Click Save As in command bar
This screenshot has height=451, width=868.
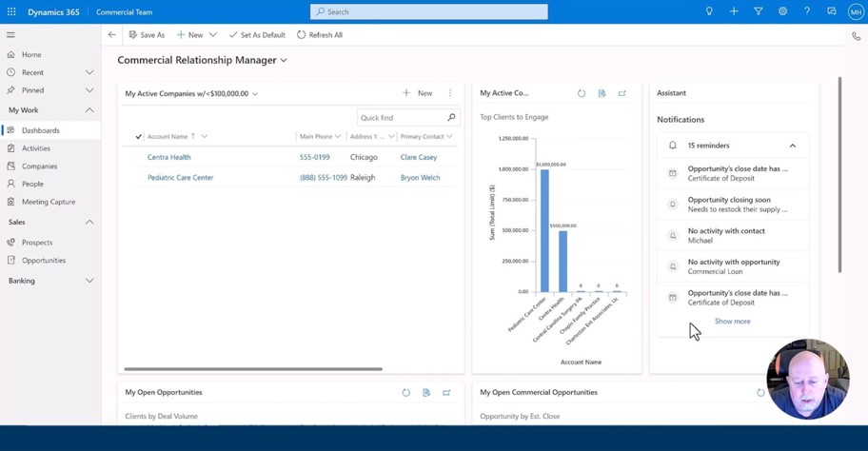click(x=147, y=35)
